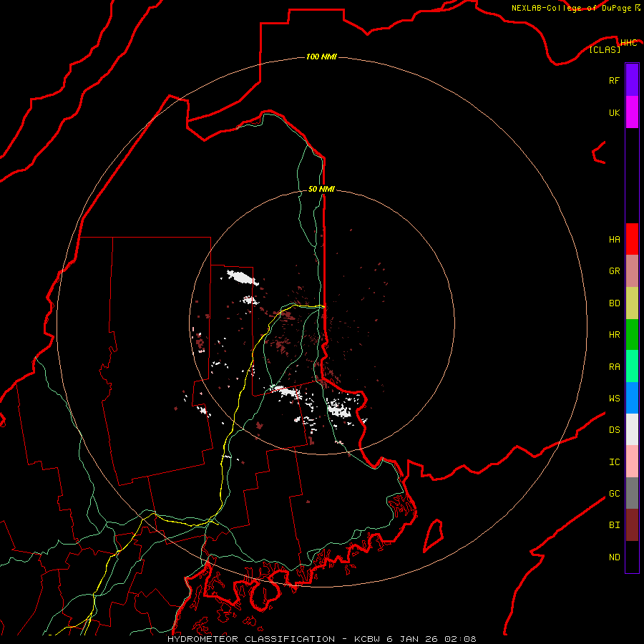Click the IC legend label
The height and width of the screenshot is (644, 644).
pos(614,462)
